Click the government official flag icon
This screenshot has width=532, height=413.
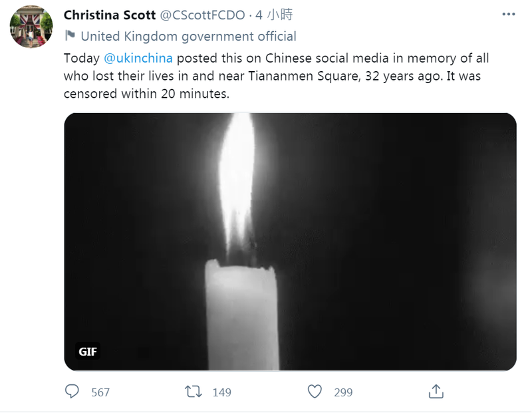tap(70, 36)
